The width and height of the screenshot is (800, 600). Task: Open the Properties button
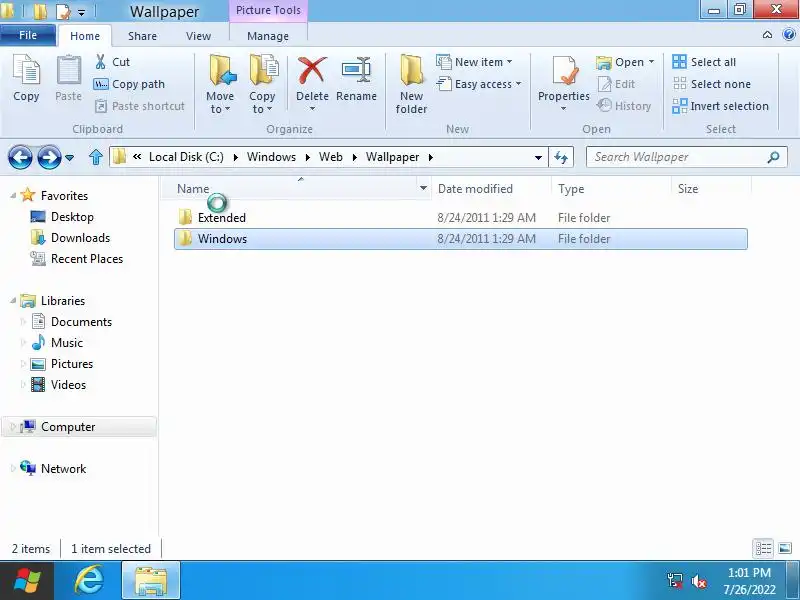pyautogui.click(x=564, y=84)
